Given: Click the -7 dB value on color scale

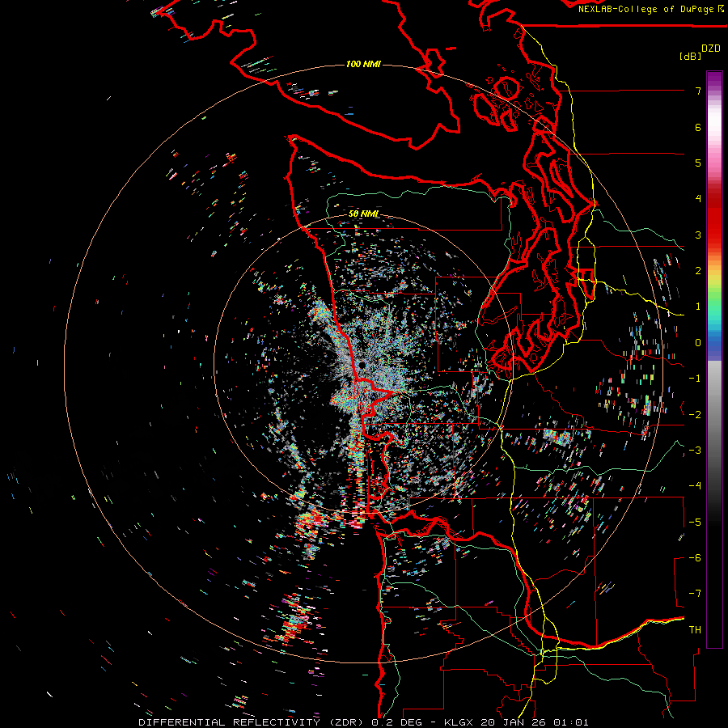Looking at the screenshot, I should (x=695, y=594).
